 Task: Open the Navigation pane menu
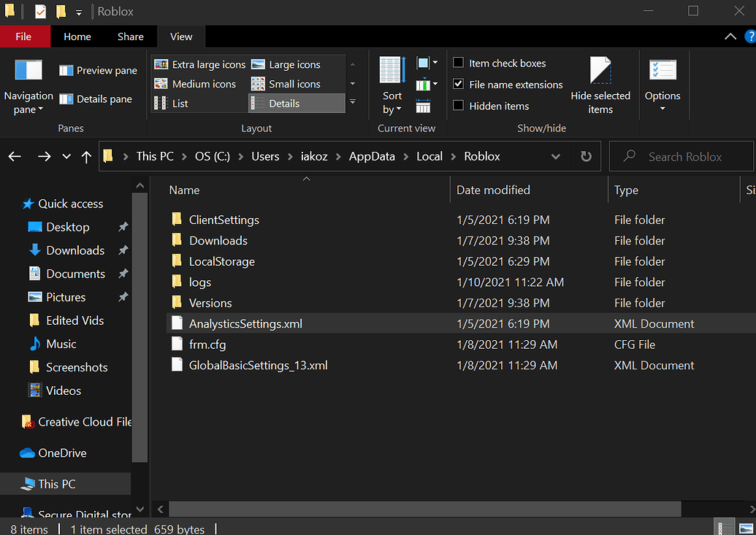28,86
